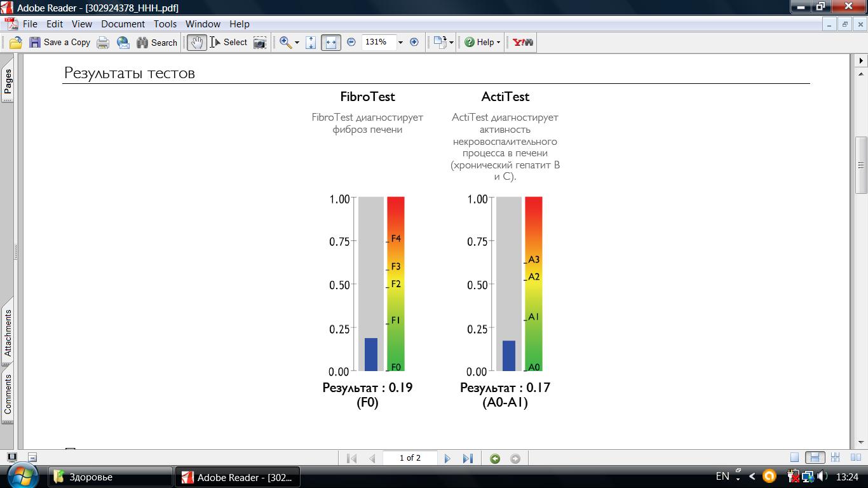Viewport: 868px width, 488px height.
Task: Open the Attachments side panel tab
Action: 8,332
